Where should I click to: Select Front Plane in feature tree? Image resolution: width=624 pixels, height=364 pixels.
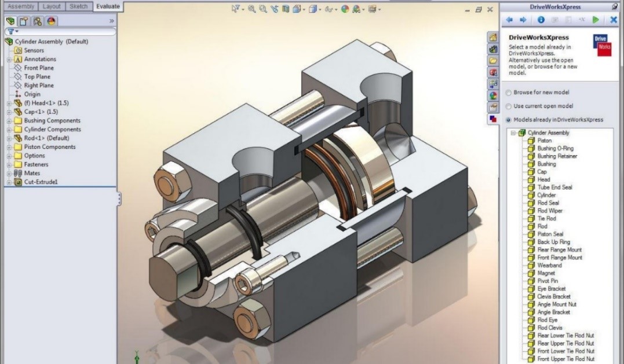click(39, 68)
